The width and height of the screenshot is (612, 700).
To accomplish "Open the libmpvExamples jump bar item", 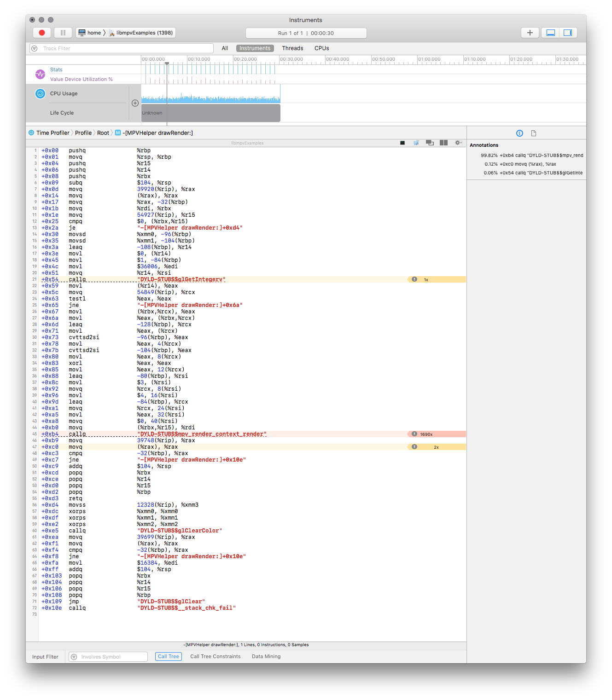I will [x=141, y=32].
